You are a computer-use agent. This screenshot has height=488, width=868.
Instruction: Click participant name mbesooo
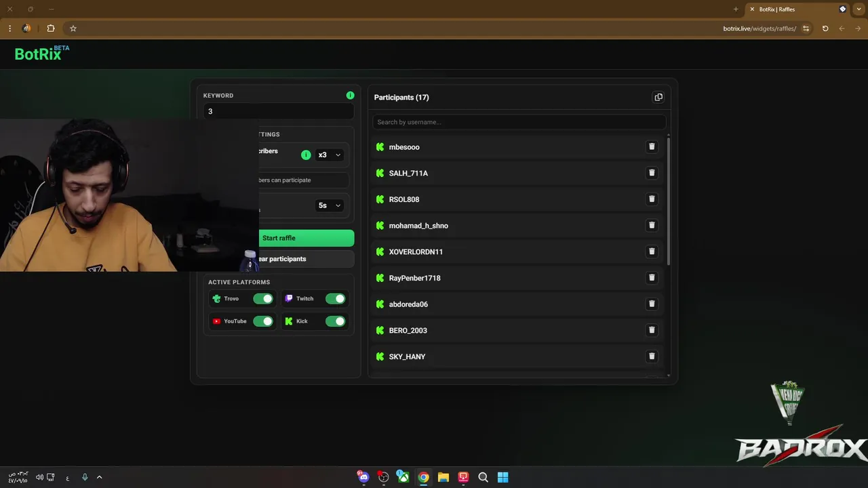tap(404, 147)
